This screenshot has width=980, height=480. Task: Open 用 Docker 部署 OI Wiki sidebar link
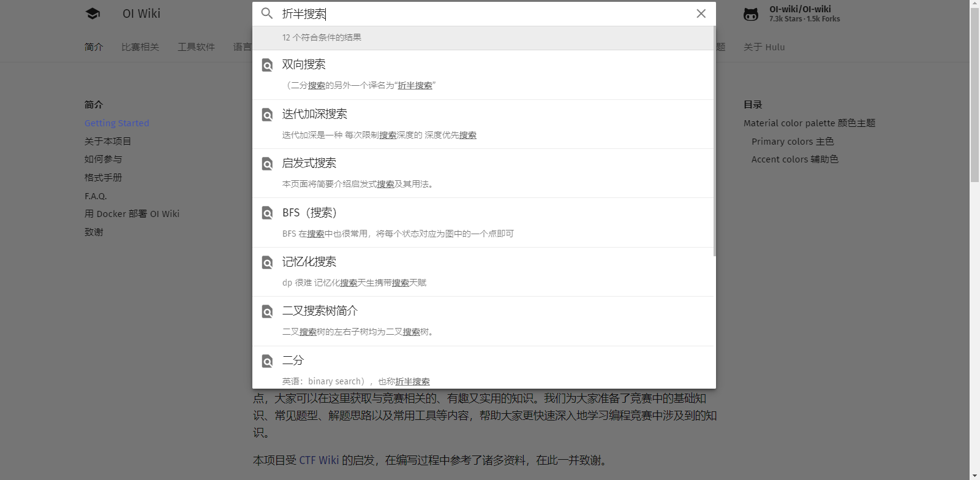point(132,213)
